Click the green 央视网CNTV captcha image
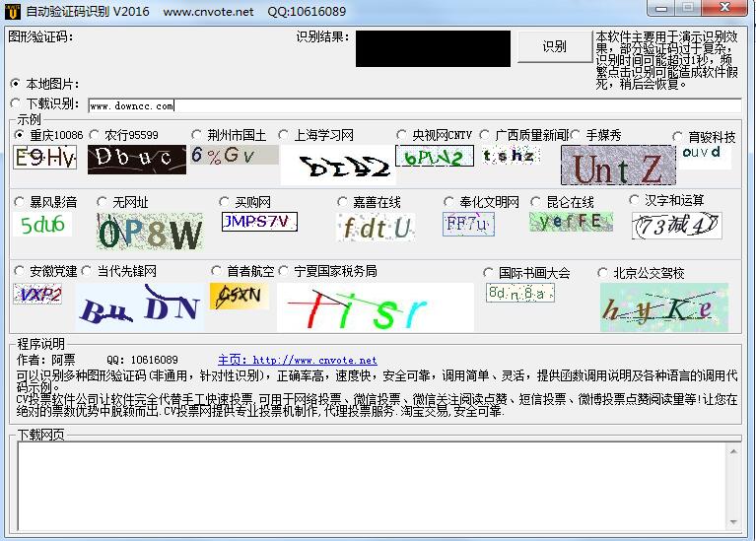This screenshot has height=541, width=756. click(435, 156)
